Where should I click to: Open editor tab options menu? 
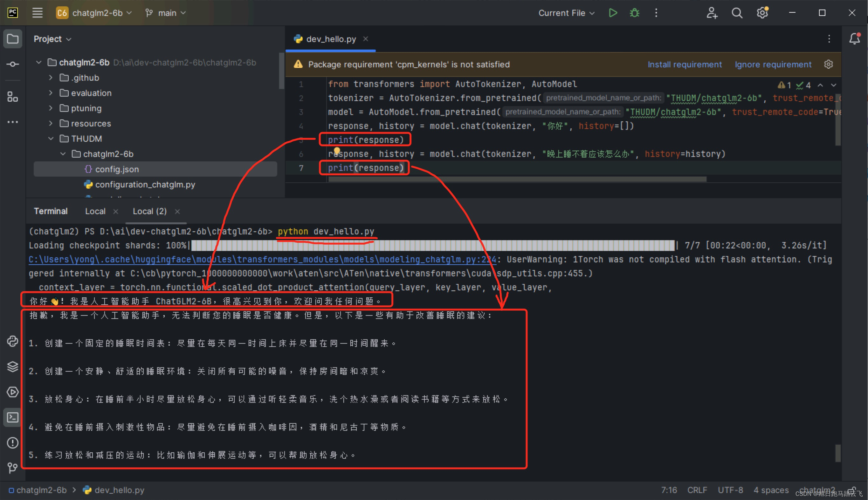pos(829,39)
